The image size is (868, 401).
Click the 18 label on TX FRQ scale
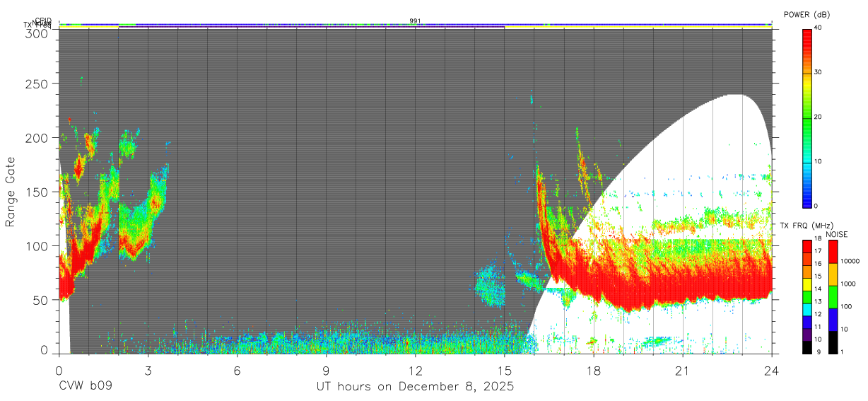pyautogui.click(x=818, y=240)
